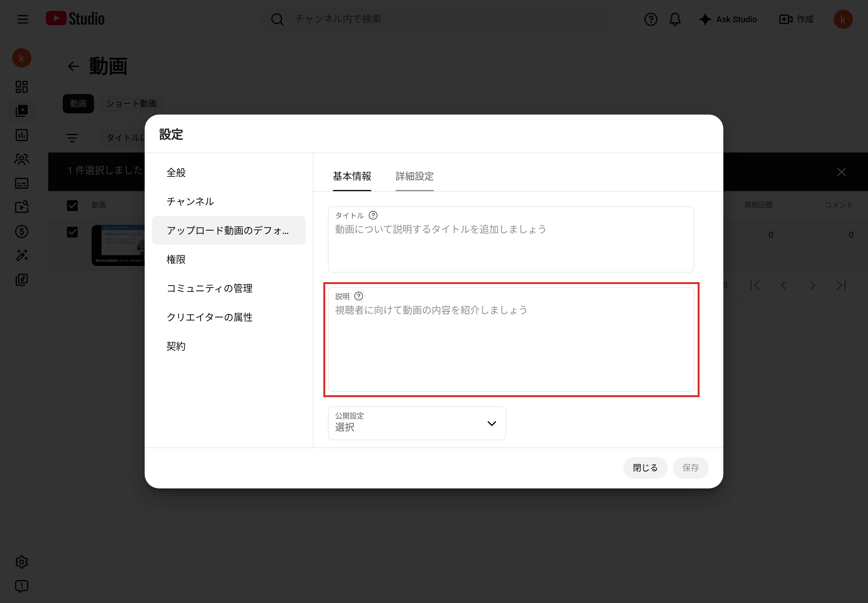Image resolution: width=868 pixels, height=603 pixels.
Task: Go to previous page of video list
Action: point(783,285)
